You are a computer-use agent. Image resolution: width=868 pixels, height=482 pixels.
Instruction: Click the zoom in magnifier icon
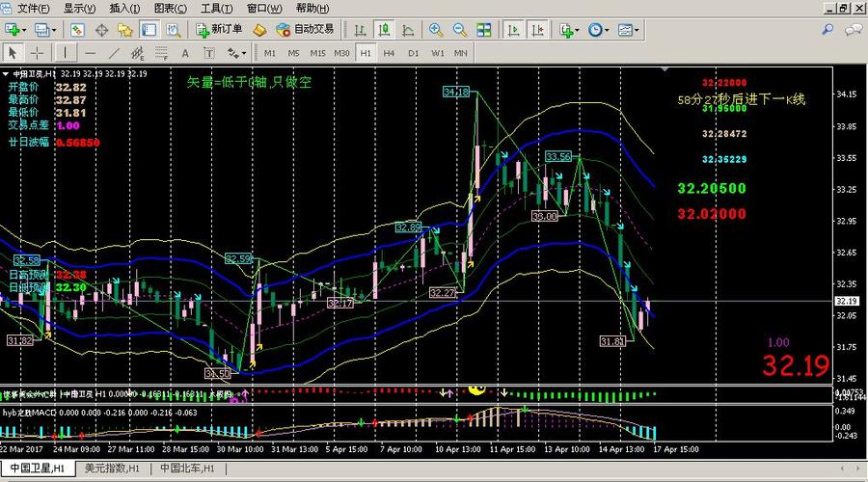(x=436, y=30)
